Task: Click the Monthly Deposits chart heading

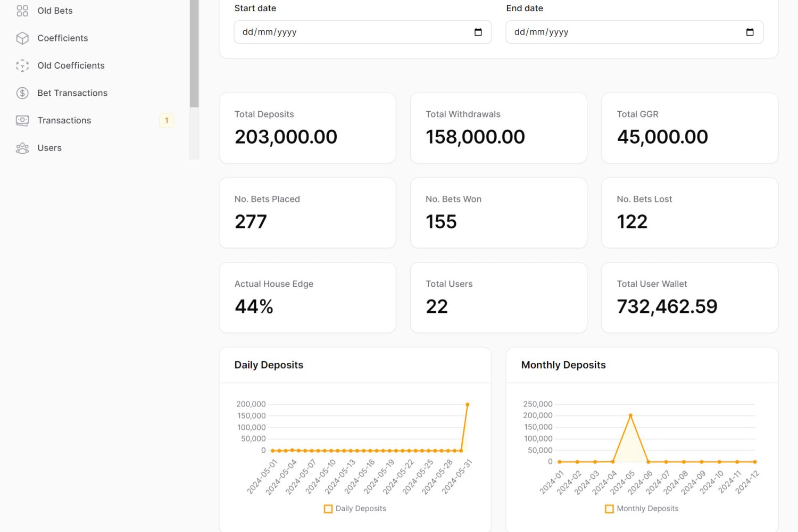Action: click(563, 365)
